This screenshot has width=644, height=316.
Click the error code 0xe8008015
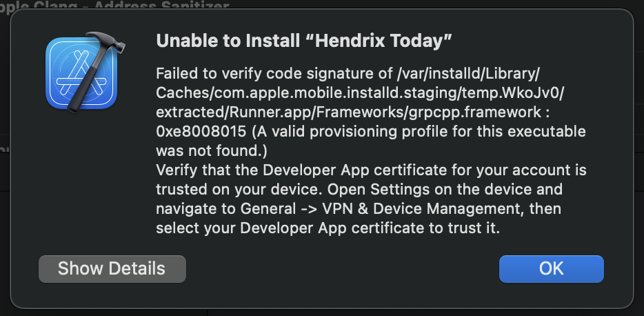point(201,132)
